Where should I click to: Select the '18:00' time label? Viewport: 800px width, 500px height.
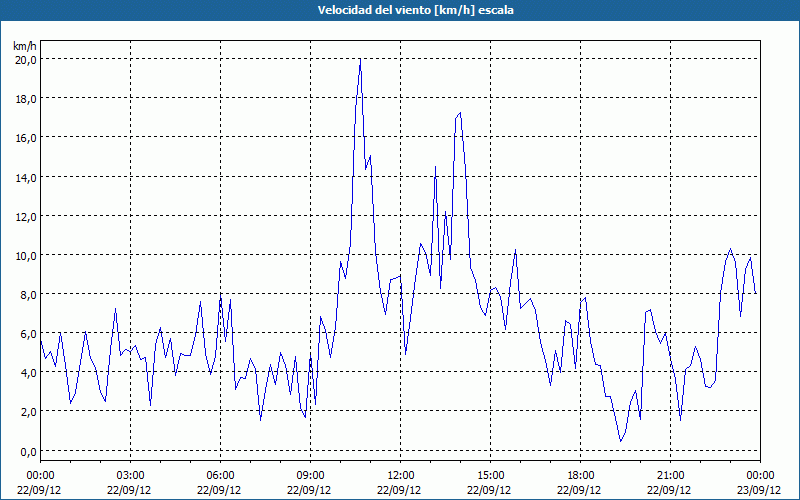click(580, 476)
